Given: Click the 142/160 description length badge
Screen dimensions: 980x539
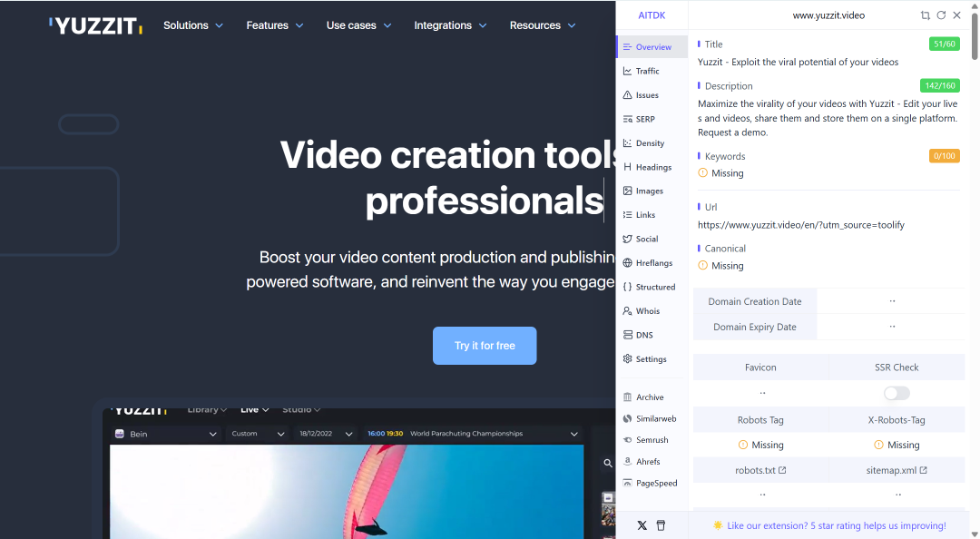Looking at the screenshot, I should point(939,85).
